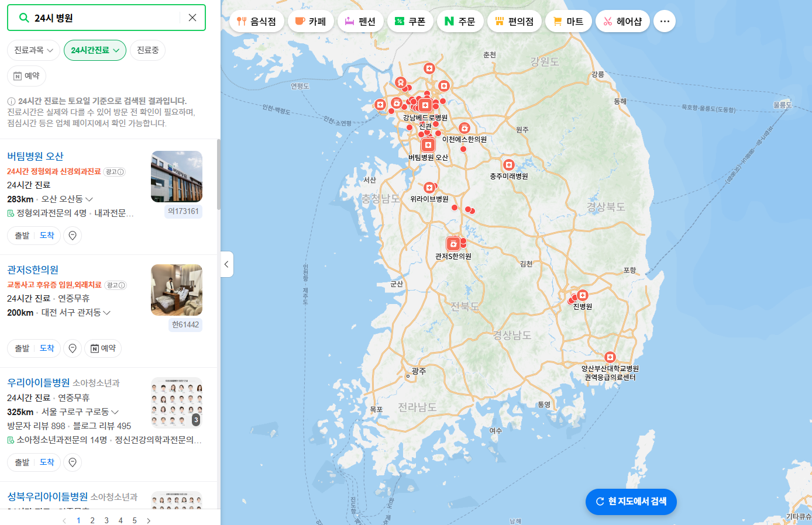
Task: Save 버팀병원 오산 with the bookmark icon
Action: point(72,235)
